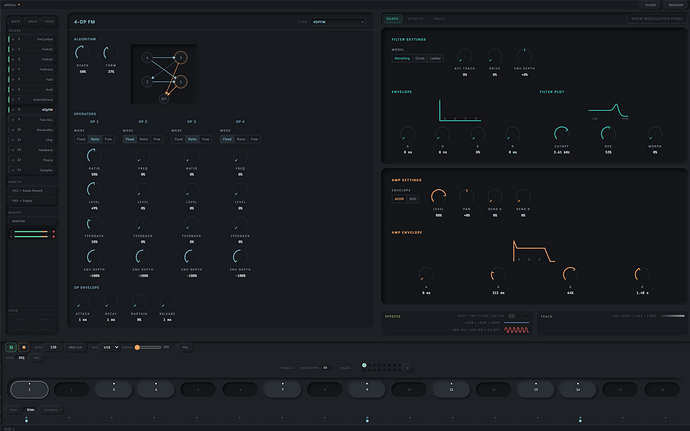Select track 1 FmCymbal
This screenshot has width=690, height=431.
32,39
